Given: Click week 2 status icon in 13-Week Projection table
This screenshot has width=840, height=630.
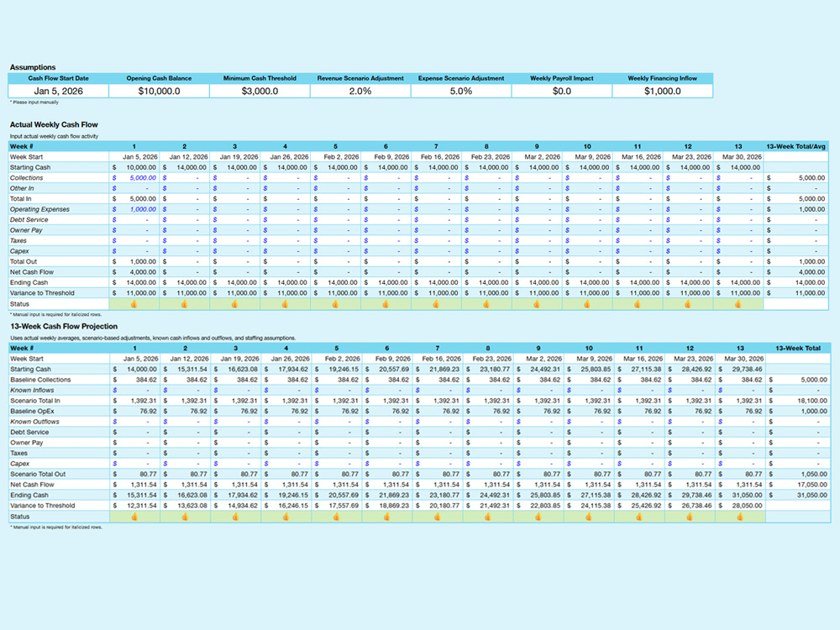Looking at the screenshot, I should click(185, 517).
